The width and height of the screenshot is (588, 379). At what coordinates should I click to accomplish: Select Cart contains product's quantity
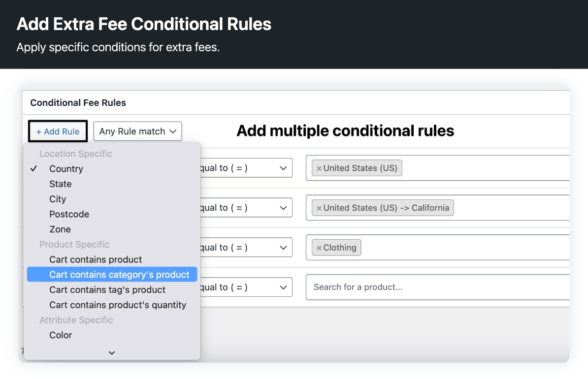(118, 305)
